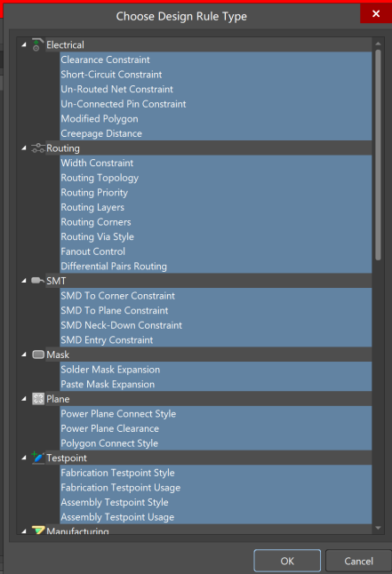Viewport: 392px width, 574px height.
Task: Click the Testpoint category icon
Action: click(37, 458)
